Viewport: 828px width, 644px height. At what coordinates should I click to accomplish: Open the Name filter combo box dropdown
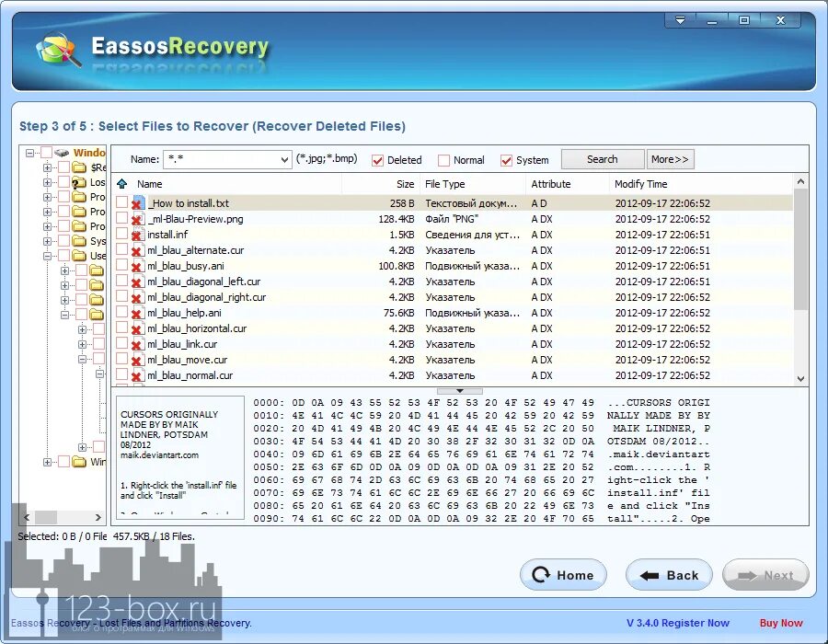coord(284,159)
